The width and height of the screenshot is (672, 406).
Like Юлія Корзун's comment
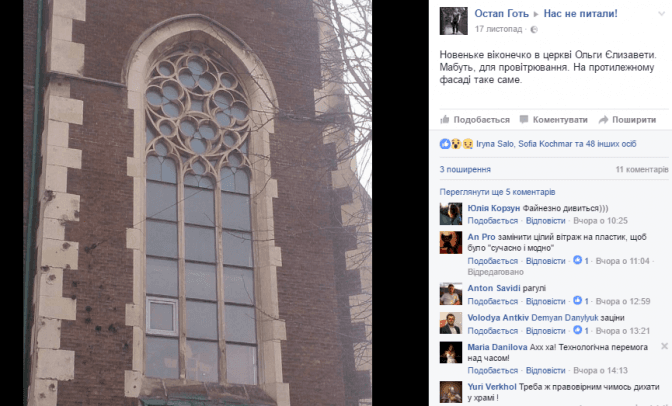pyautogui.click(x=492, y=221)
